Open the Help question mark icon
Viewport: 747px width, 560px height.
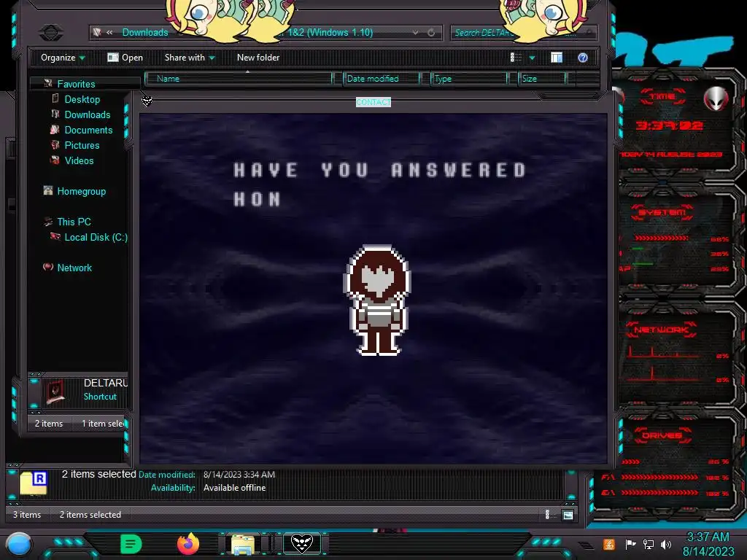[x=583, y=58]
